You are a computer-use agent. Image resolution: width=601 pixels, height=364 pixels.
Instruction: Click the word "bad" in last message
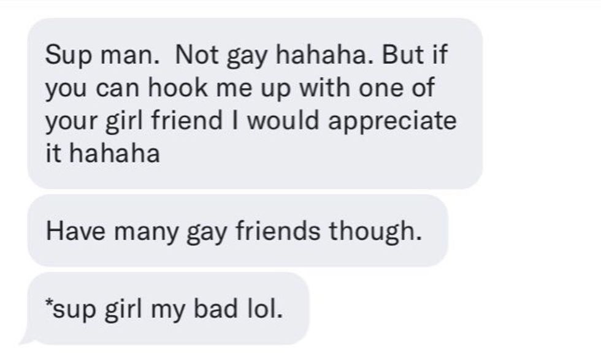click(215, 308)
